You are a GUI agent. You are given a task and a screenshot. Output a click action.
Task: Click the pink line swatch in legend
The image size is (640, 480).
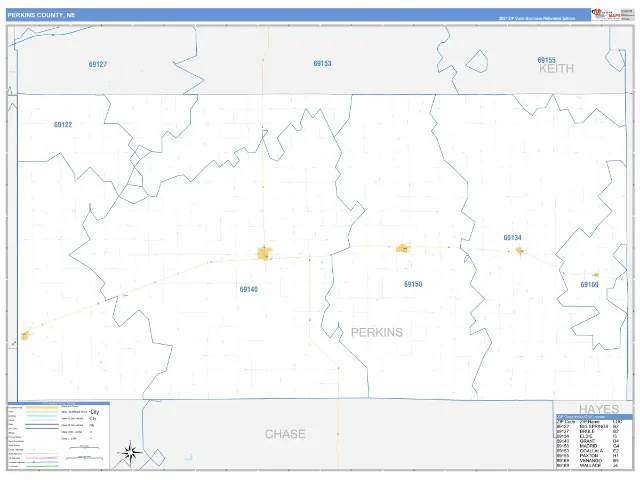[42, 458]
